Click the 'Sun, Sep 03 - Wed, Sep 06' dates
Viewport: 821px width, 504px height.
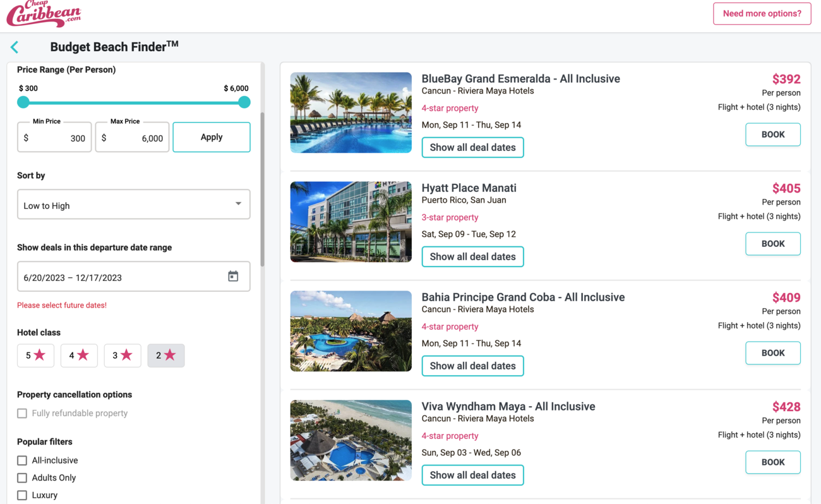472,453
